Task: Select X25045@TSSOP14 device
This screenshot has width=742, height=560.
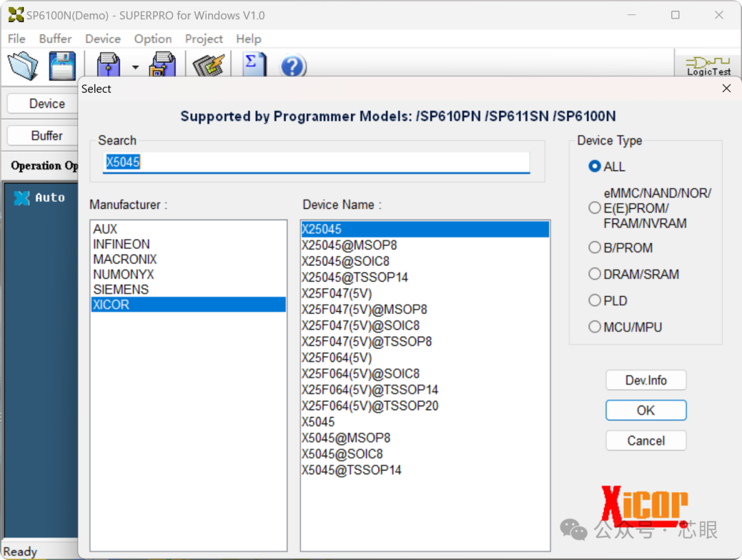Action: point(425,278)
